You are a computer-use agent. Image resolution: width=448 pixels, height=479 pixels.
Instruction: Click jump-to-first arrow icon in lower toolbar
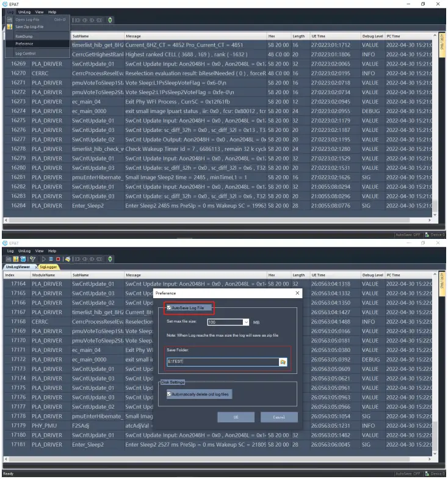pos(78,259)
